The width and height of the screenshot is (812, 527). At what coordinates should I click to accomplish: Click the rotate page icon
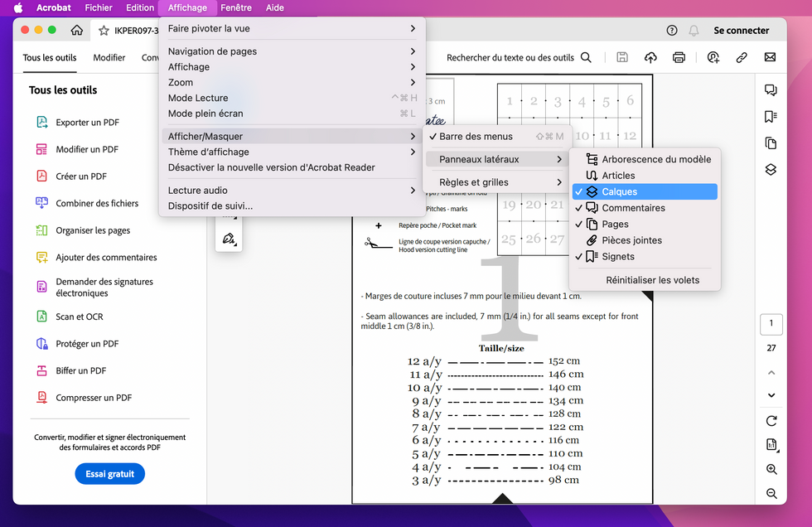click(x=771, y=421)
